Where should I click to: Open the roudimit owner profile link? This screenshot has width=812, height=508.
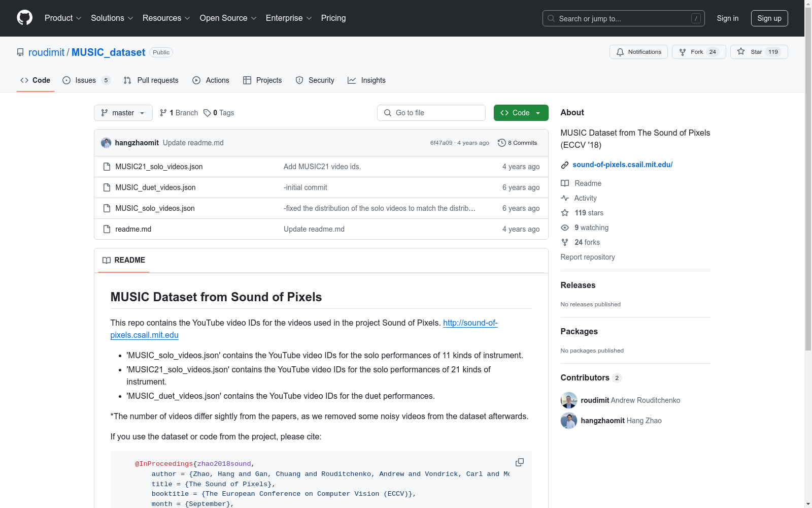47,52
